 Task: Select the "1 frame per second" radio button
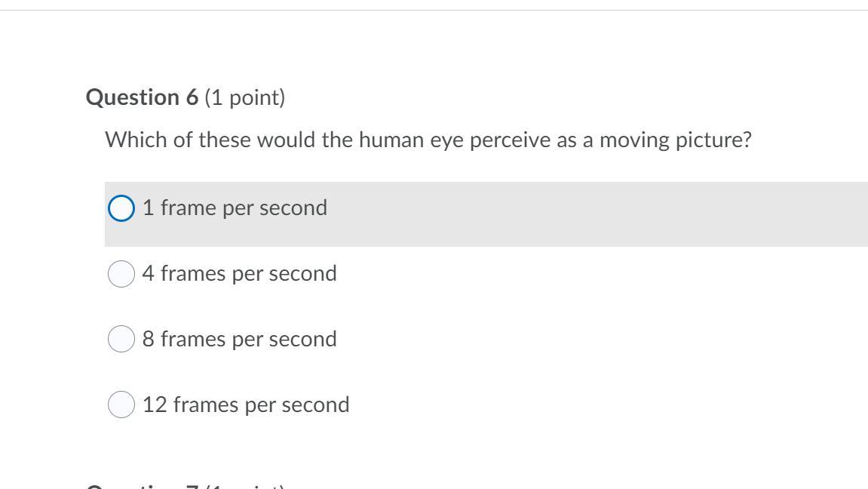point(121,208)
